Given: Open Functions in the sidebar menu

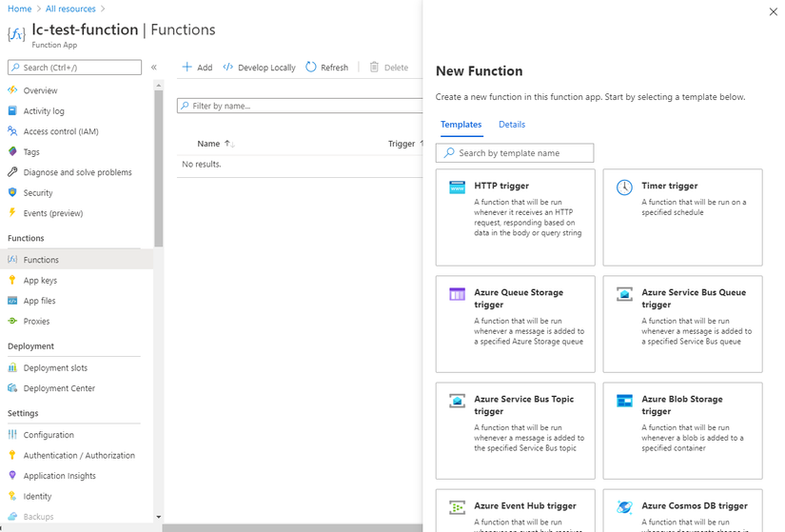Looking at the screenshot, I should (77, 260).
